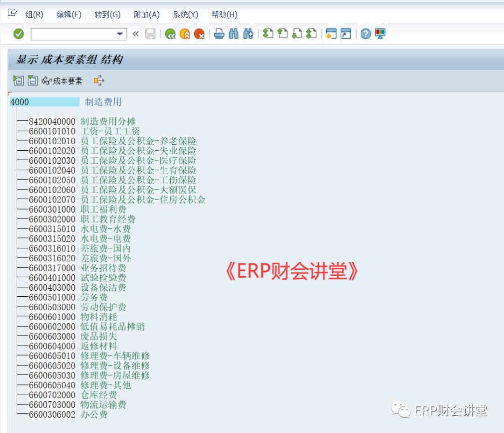This screenshot has height=433, width=504.
Task: Click the red Cancel icon
Action: [x=199, y=34]
